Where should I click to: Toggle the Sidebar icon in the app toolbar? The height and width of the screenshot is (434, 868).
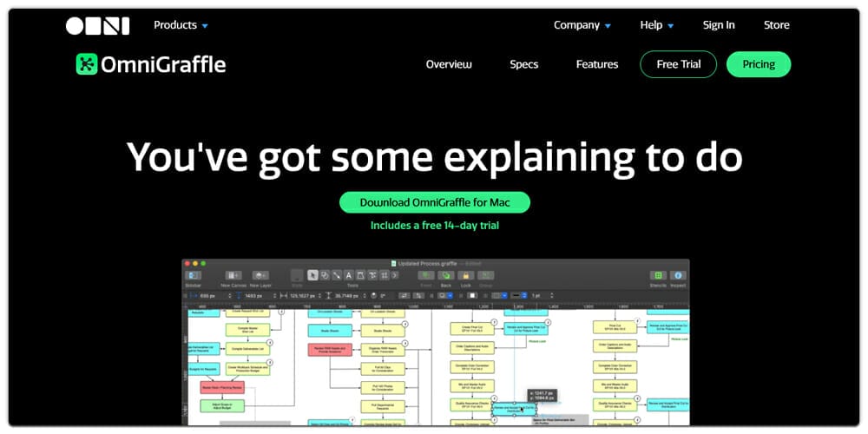click(194, 275)
